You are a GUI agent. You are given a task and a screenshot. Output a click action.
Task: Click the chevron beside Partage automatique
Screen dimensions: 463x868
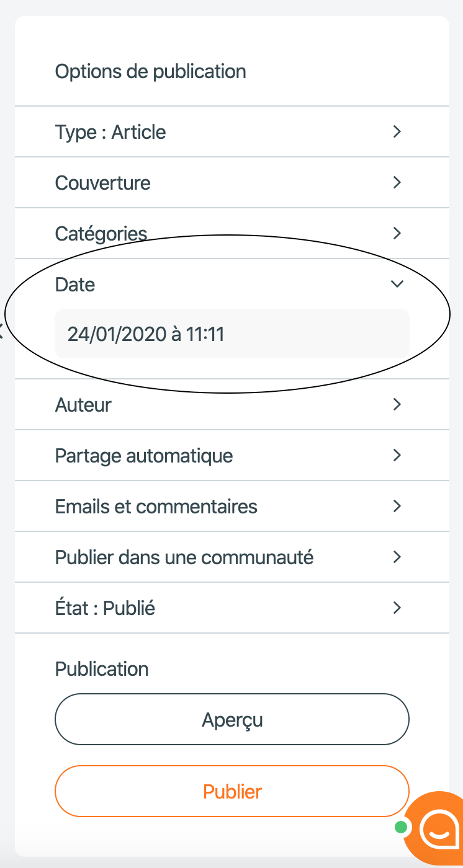397,455
